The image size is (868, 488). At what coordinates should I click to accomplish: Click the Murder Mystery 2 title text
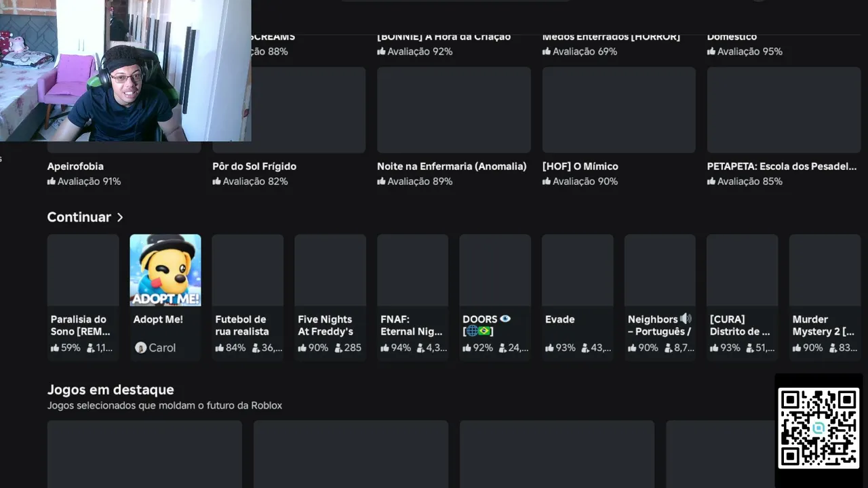(x=823, y=325)
